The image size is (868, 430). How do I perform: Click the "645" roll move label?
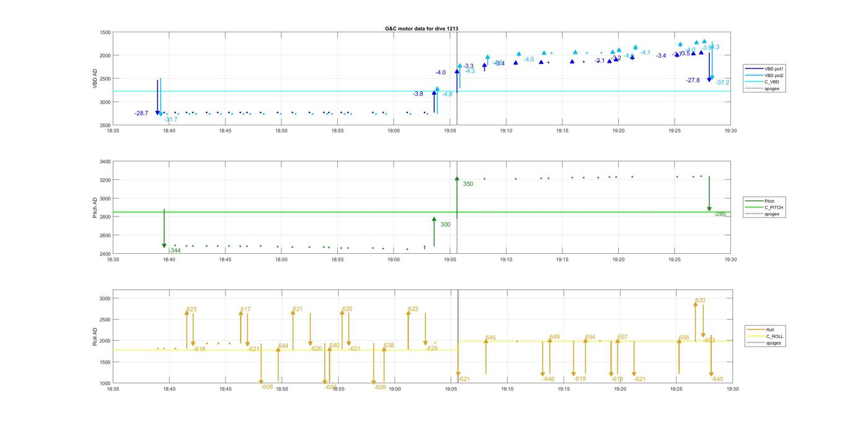click(490, 338)
